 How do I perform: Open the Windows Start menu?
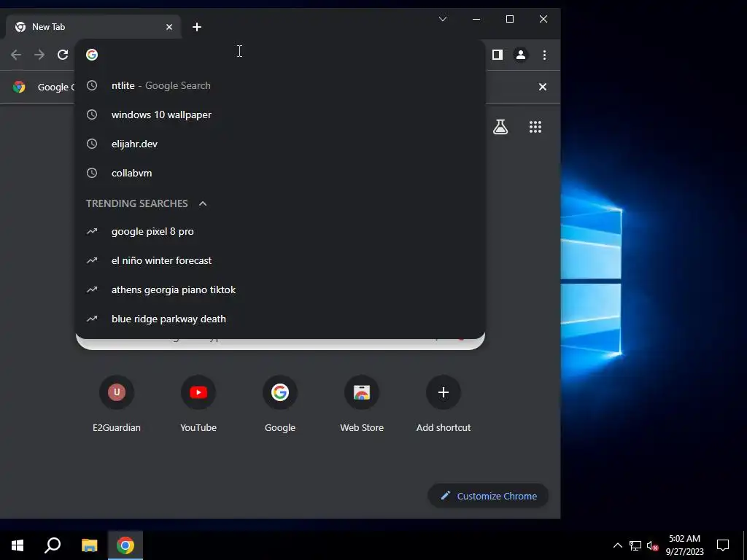[x=18, y=545]
